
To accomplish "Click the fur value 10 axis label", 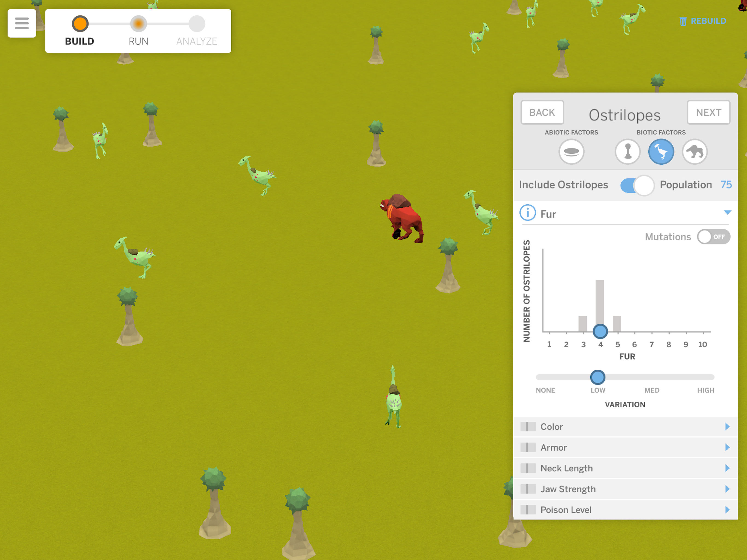I will coord(703,345).
